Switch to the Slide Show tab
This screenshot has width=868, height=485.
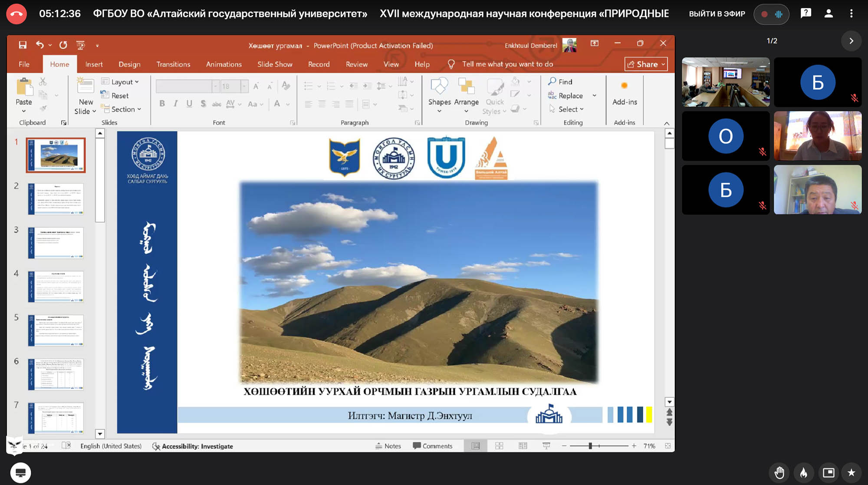pyautogui.click(x=275, y=64)
